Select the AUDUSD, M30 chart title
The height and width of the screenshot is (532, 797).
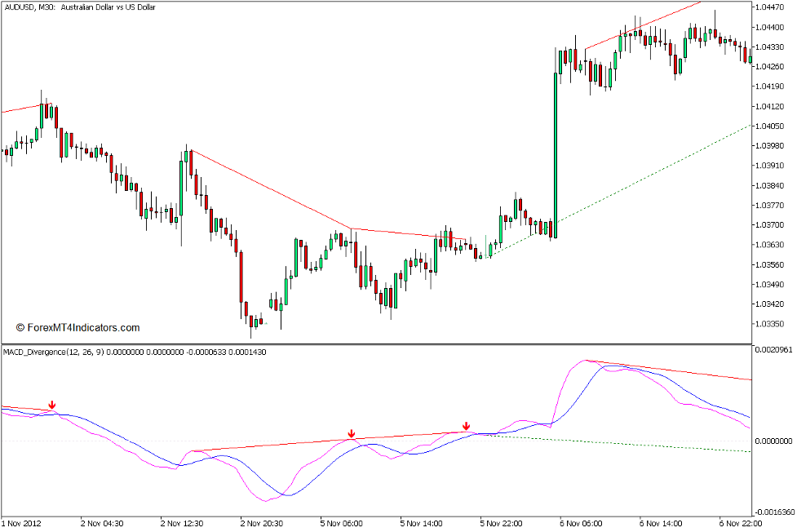(x=82, y=7)
